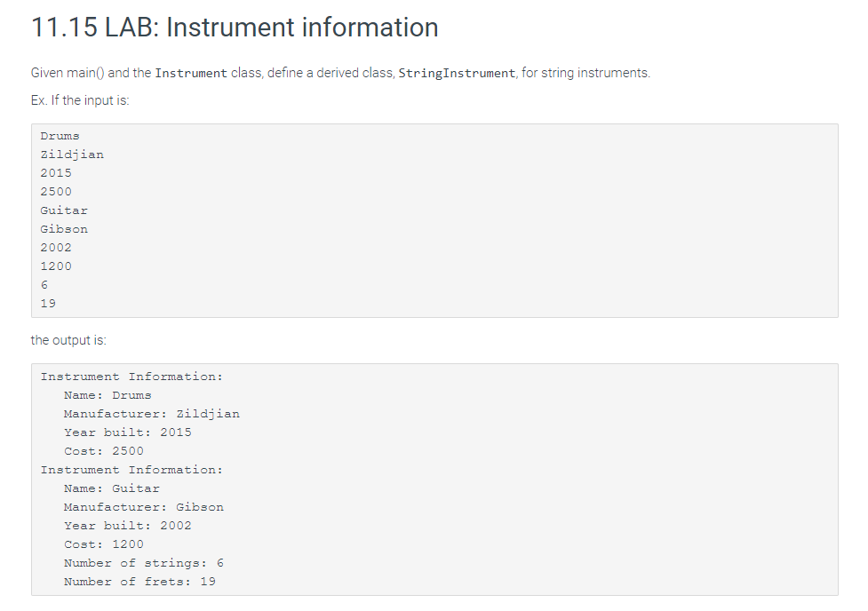
Task: Click the 'Cost: 1200' output line
Action: click(104, 544)
